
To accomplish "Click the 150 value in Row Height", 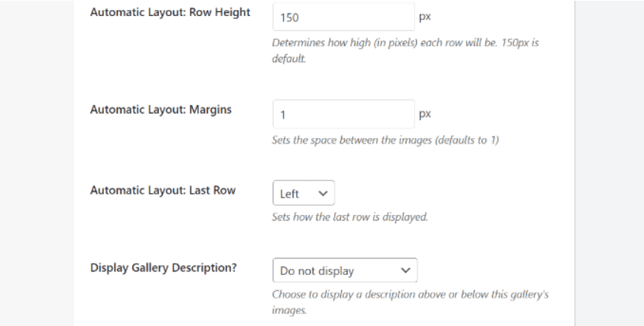I will click(289, 17).
